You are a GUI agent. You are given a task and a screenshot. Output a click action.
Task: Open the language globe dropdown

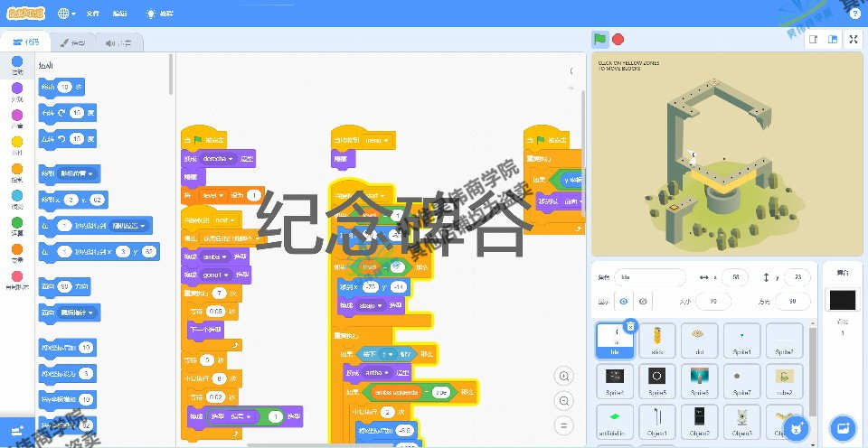point(66,14)
